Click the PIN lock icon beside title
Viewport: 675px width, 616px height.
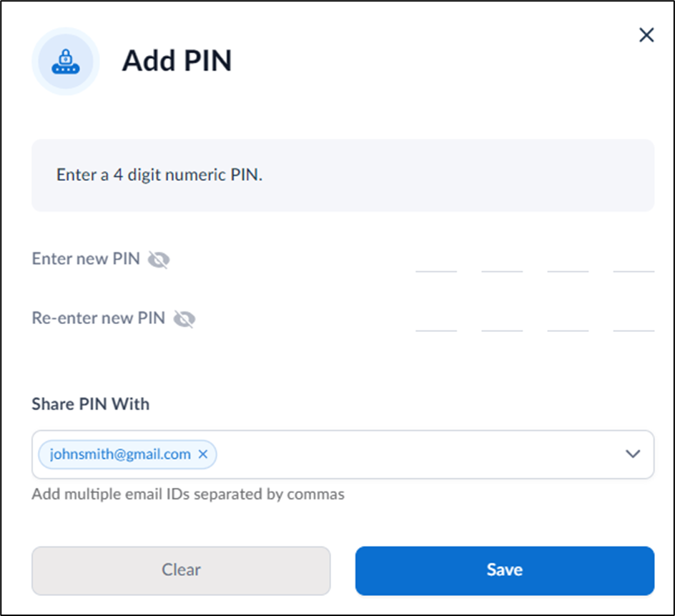[x=66, y=62]
